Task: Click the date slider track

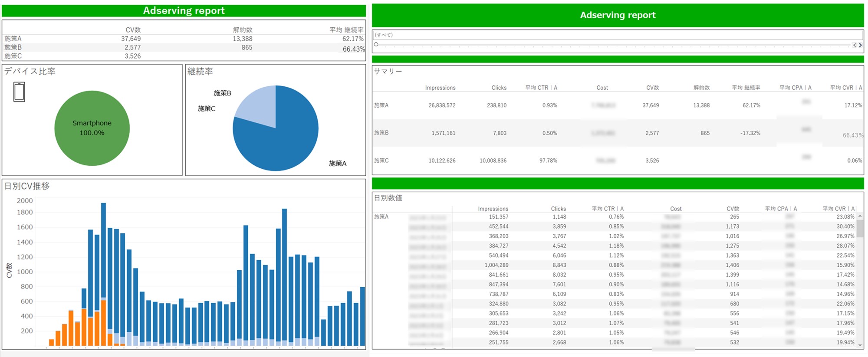Action: [x=614, y=45]
